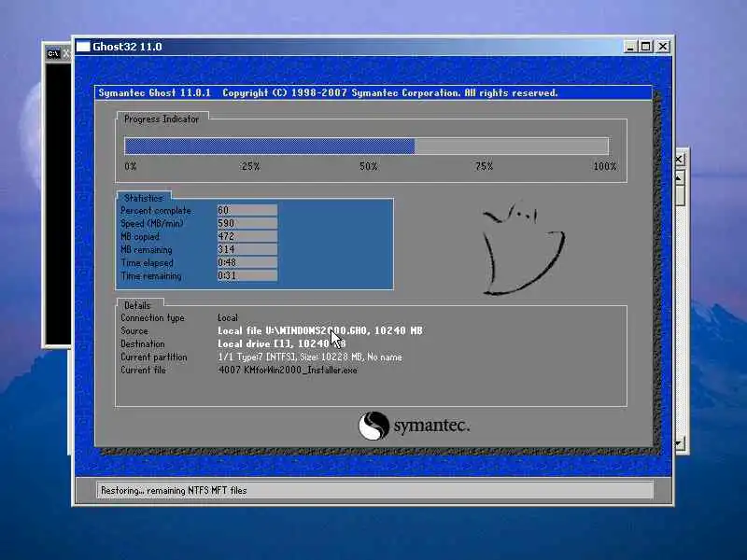Click the Time elapsed value 0:48
Viewport: 747px width, 560px height.
pos(247,262)
